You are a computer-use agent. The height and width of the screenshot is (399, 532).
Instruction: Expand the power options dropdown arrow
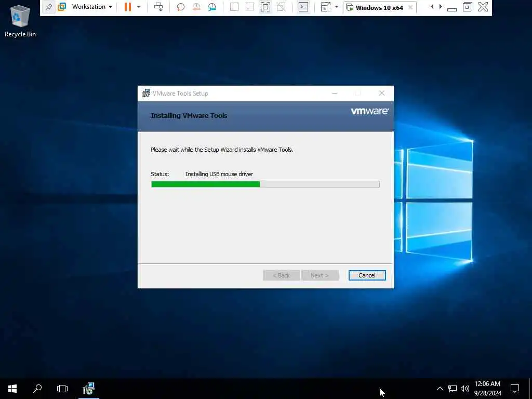[138, 7]
